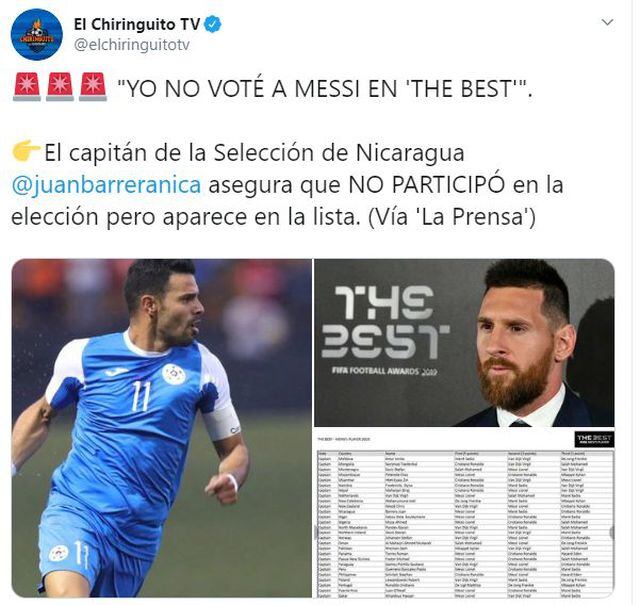Click the small The Best badge above table
Image resolution: width=640 pixels, height=605 pixels.
(594, 439)
